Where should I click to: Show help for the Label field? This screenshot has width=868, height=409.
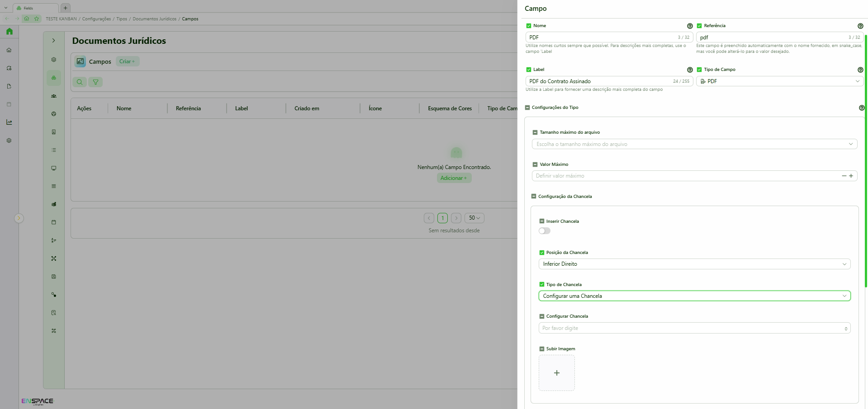pyautogui.click(x=690, y=70)
